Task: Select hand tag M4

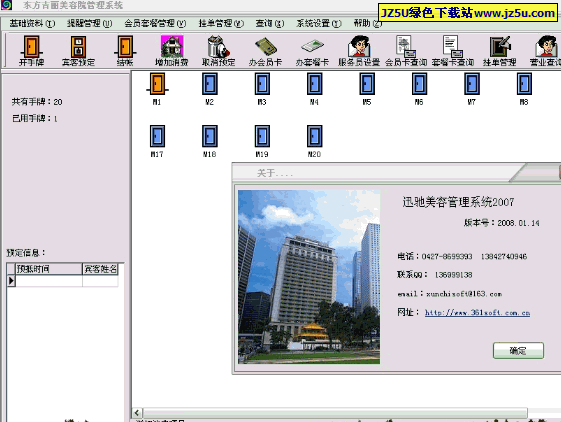Action: tap(314, 89)
